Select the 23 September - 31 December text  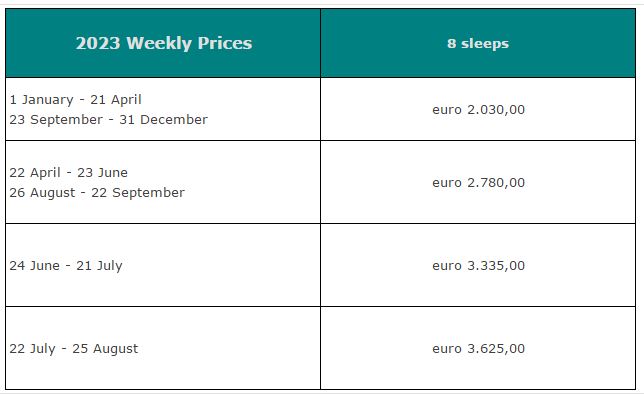pyautogui.click(x=108, y=120)
